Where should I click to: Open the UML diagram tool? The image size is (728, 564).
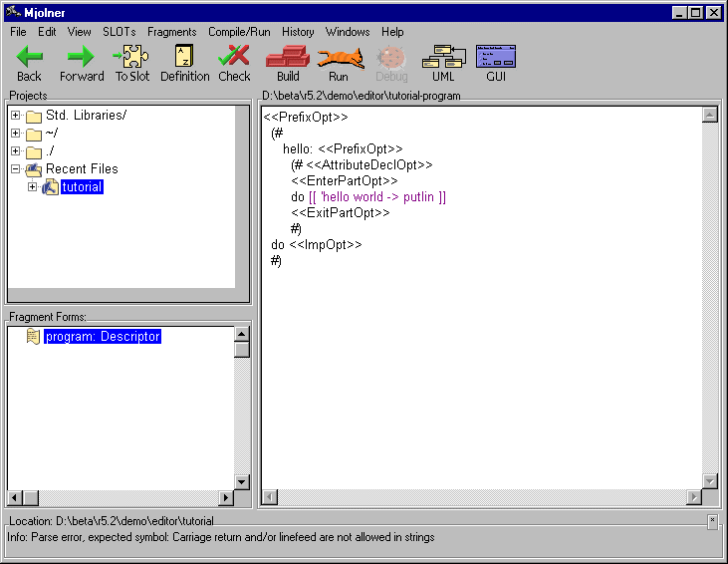click(443, 58)
